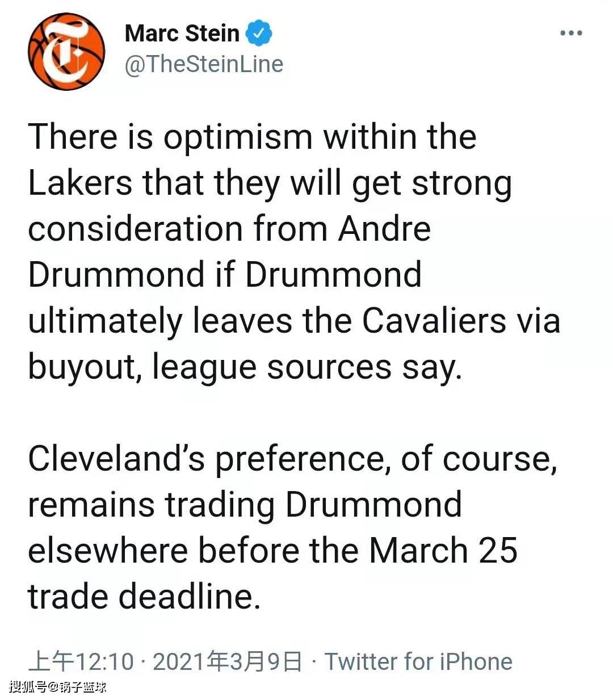The image size is (613, 700).
Task: Open the three-dot more options menu
Action: pyautogui.click(x=571, y=33)
